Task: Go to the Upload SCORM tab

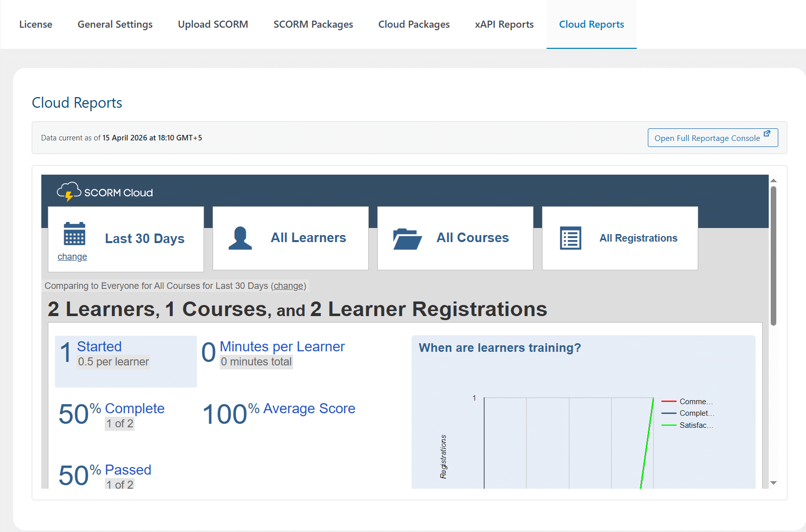Action: 213,24
